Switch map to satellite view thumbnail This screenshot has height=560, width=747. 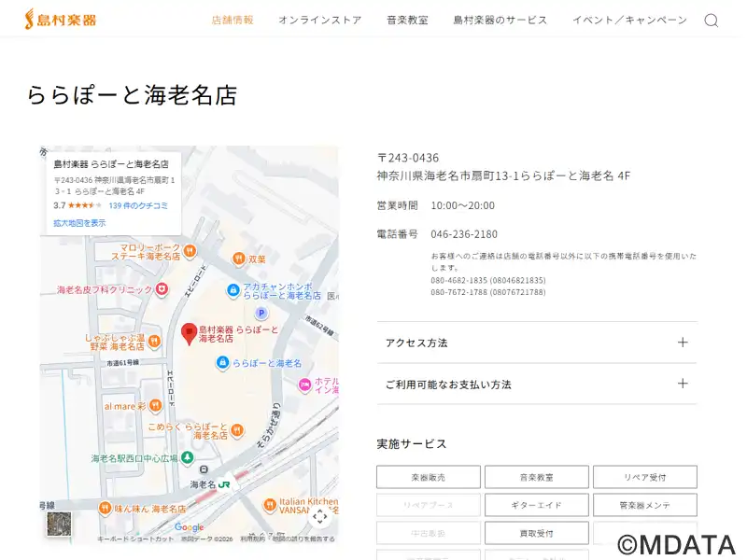59,524
